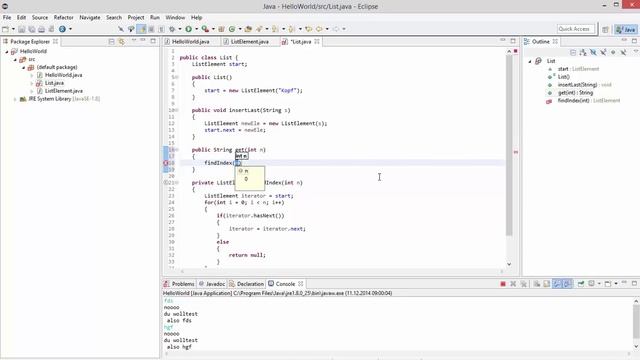Click the Clear Console icon
Viewport: 640px width, 360px height.
pyautogui.click(x=537, y=284)
